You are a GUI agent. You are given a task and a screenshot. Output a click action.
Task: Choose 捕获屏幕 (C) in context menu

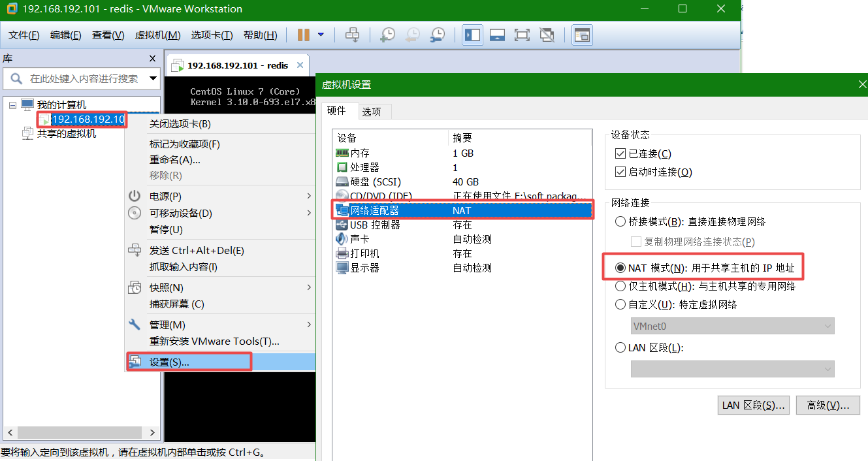pos(220,304)
